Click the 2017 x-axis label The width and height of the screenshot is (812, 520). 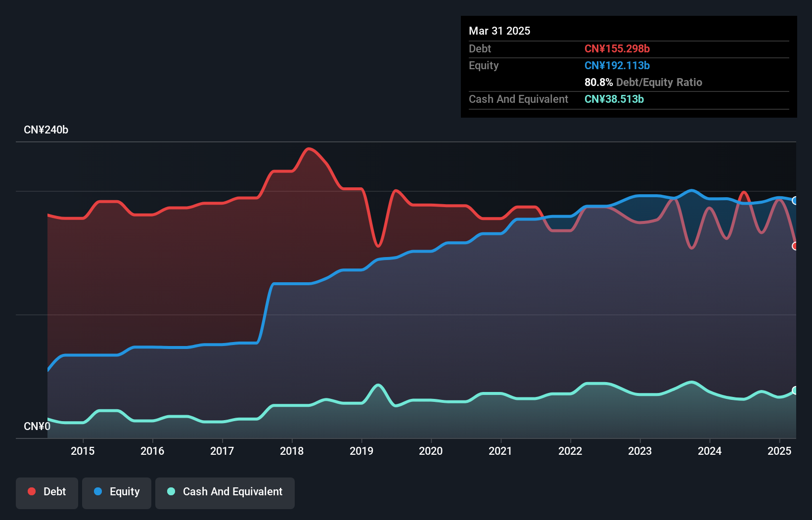222,451
